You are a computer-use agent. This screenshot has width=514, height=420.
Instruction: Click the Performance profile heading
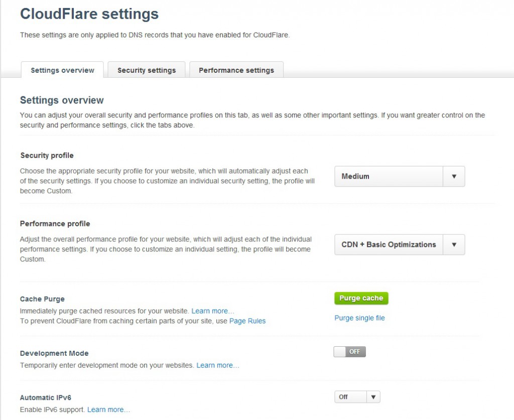[x=55, y=223]
